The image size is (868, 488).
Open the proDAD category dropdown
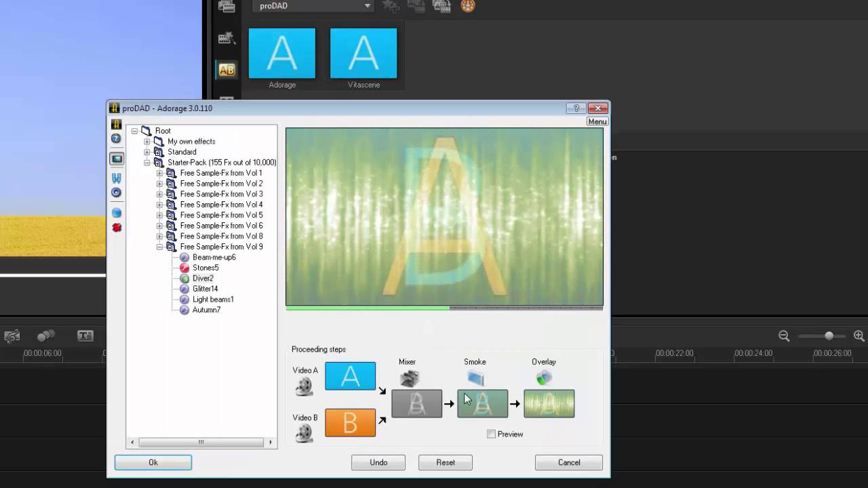[x=314, y=5]
